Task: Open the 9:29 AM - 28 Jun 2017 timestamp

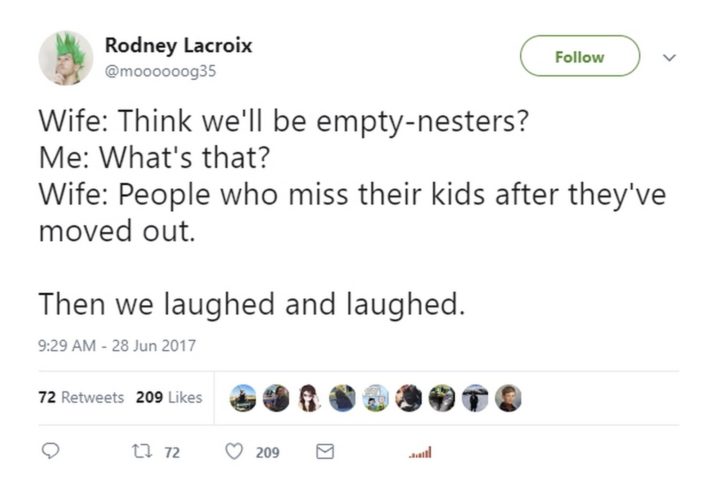Action: tap(116, 346)
